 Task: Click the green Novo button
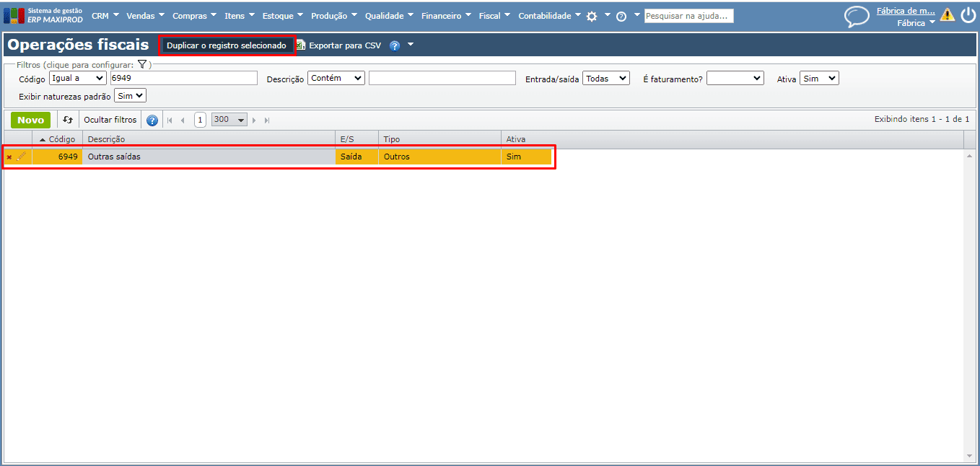31,120
